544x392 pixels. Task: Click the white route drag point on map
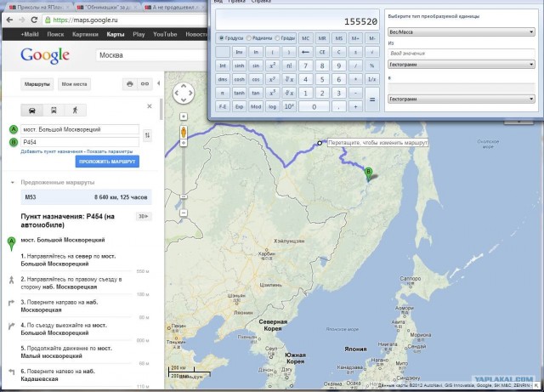320,143
